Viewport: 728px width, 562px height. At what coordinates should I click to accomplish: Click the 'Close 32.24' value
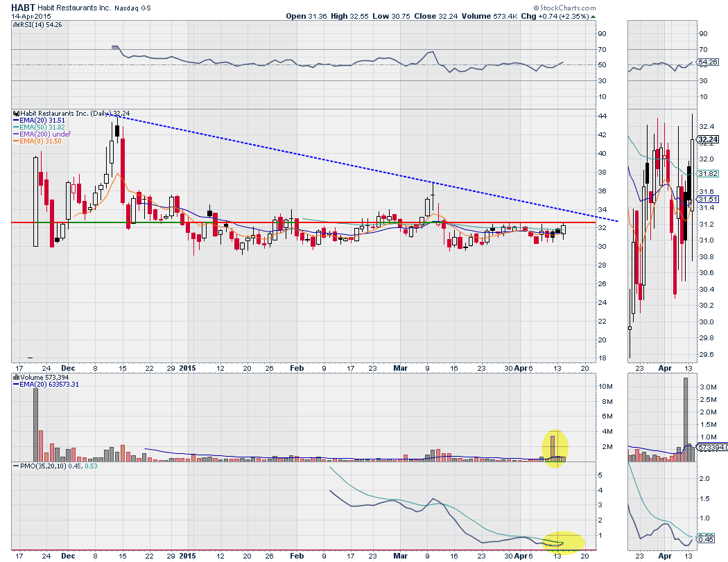[436, 16]
